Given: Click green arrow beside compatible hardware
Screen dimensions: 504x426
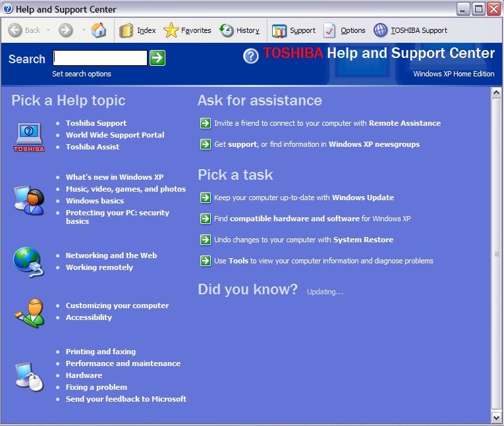Looking at the screenshot, I should pos(206,219).
